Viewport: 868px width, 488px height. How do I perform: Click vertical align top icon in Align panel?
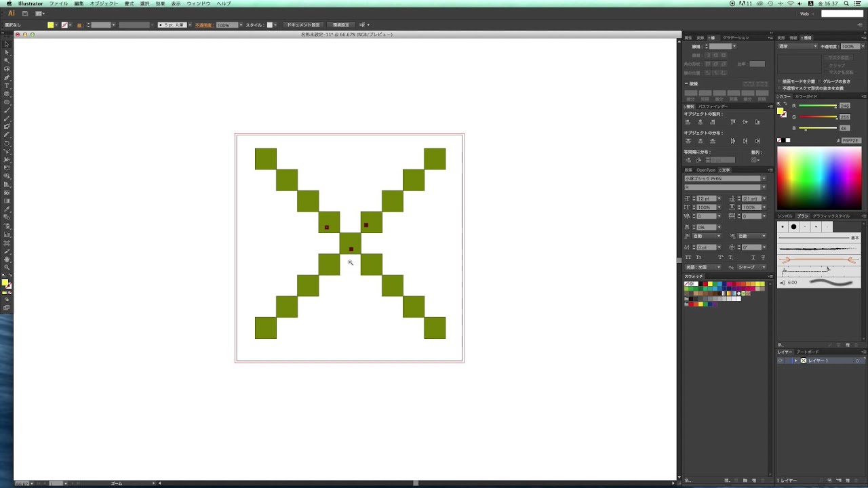(x=733, y=122)
